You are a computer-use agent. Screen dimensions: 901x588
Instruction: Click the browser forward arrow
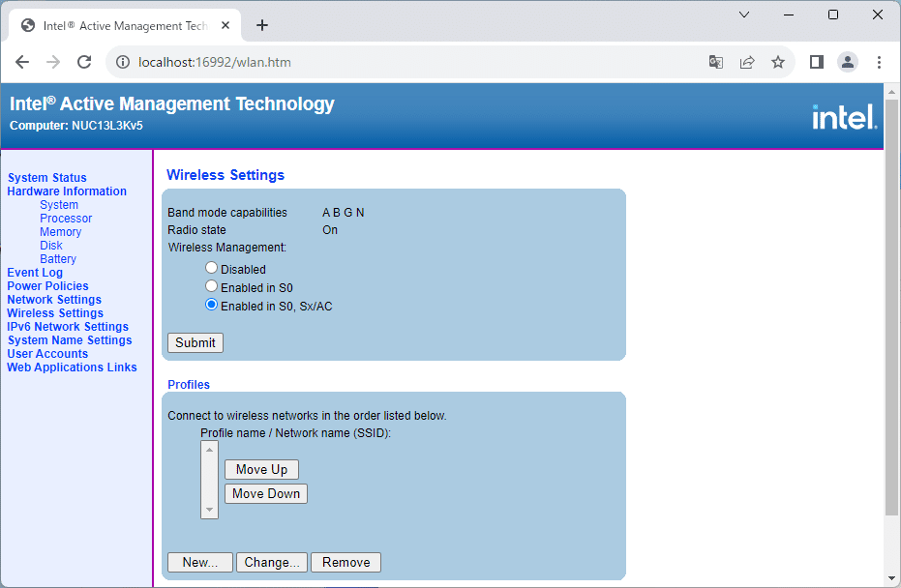(x=53, y=62)
